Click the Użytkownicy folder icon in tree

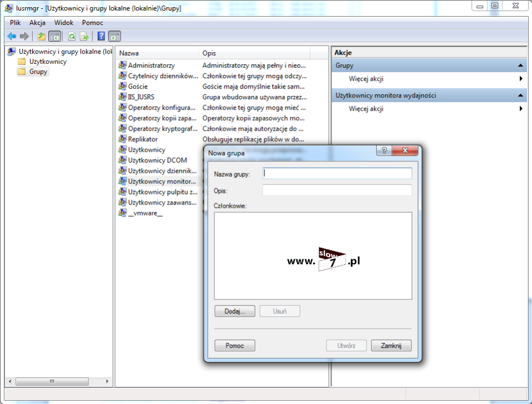[x=22, y=62]
